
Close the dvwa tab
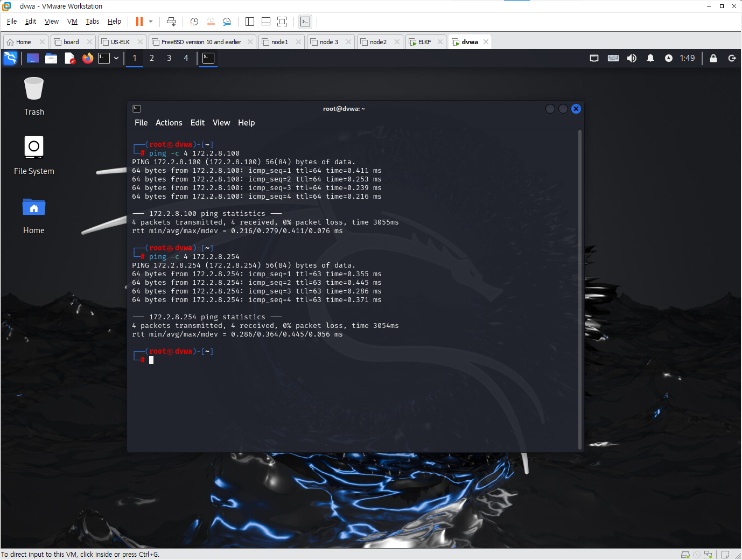click(486, 42)
